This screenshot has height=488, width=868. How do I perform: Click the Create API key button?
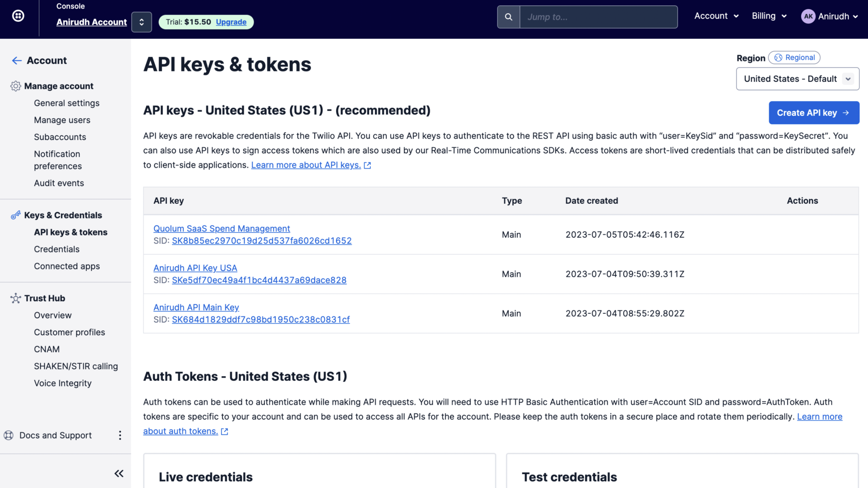point(813,113)
